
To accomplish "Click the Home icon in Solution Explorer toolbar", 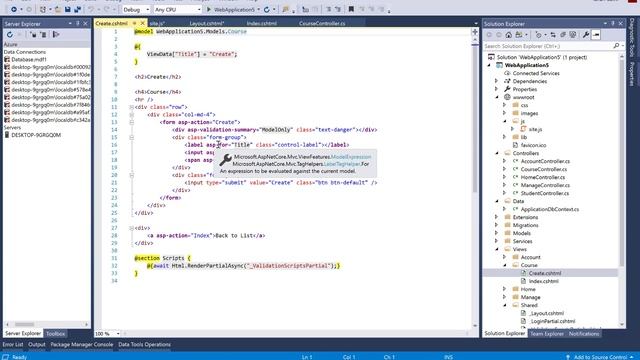I will [x=509, y=35].
